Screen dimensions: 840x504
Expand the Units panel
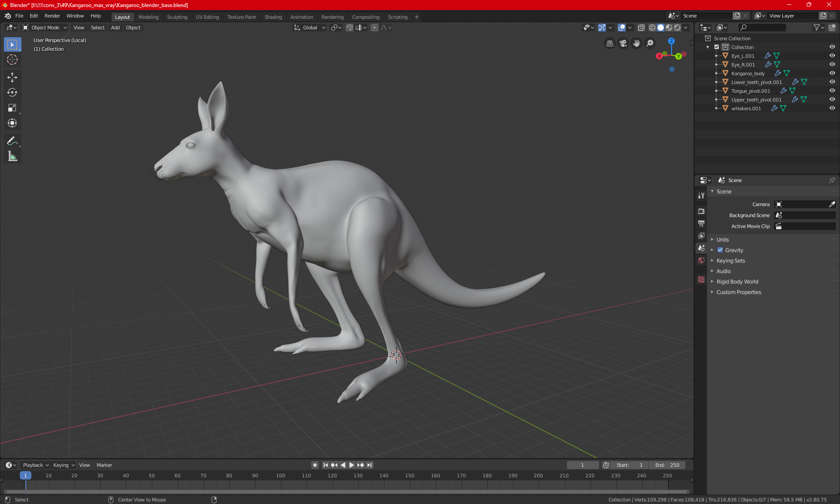(722, 240)
